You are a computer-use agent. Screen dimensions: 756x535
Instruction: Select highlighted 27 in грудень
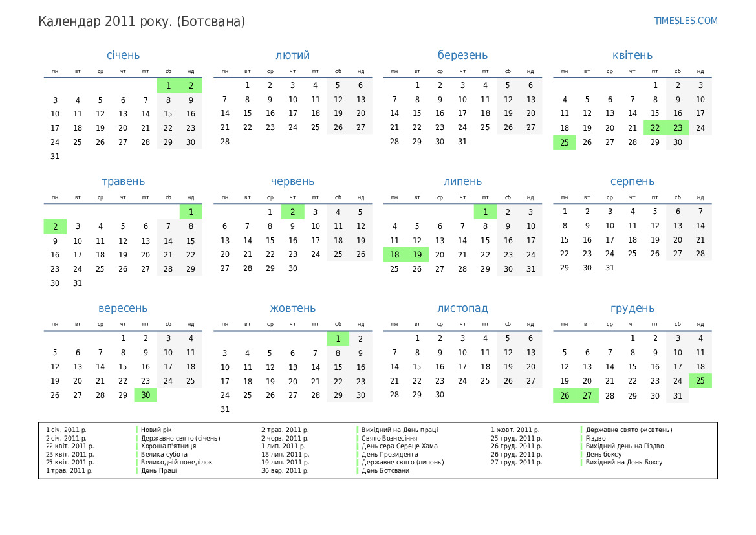coord(587,395)
